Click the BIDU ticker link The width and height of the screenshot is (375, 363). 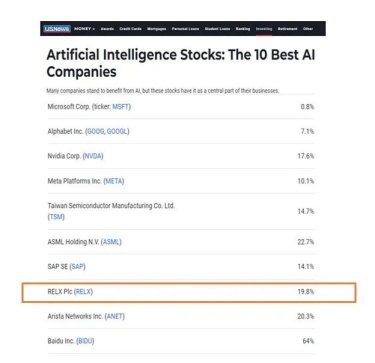[85, 341]
